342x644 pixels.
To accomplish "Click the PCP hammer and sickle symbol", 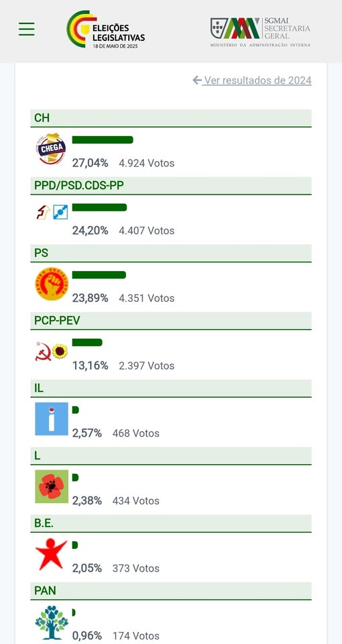I will [43, 352].
